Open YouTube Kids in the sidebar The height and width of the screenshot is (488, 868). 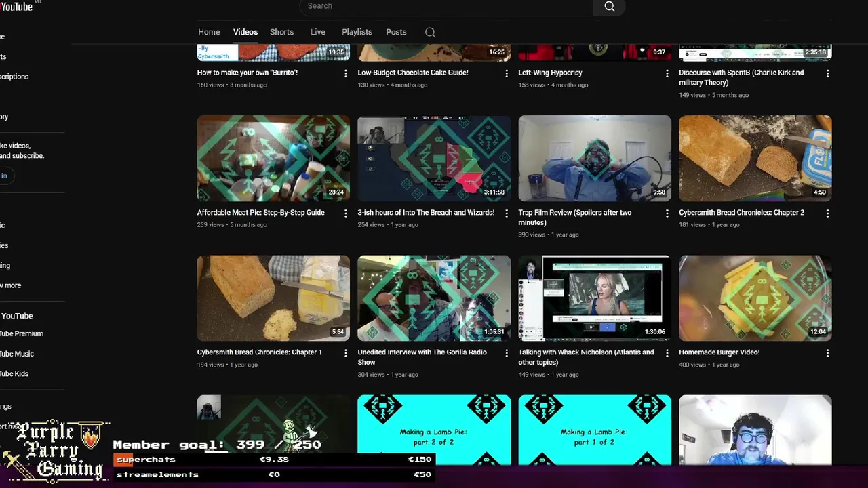[x=15, y=373]
